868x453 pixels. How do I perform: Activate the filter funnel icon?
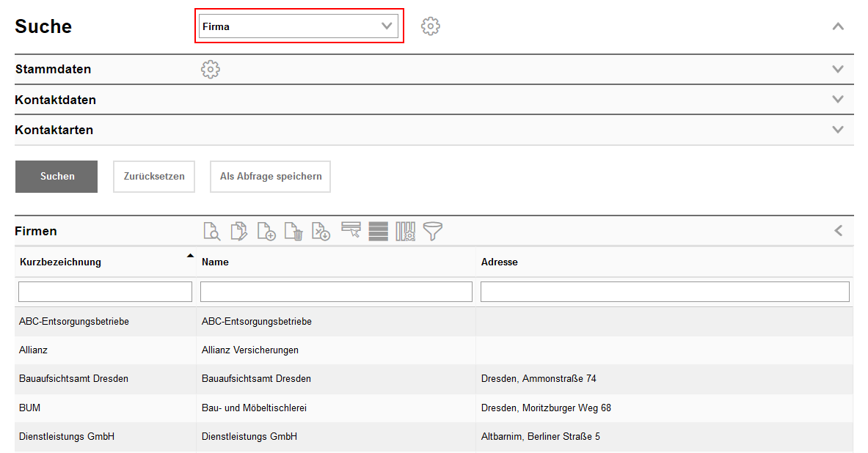coord(433,231)
